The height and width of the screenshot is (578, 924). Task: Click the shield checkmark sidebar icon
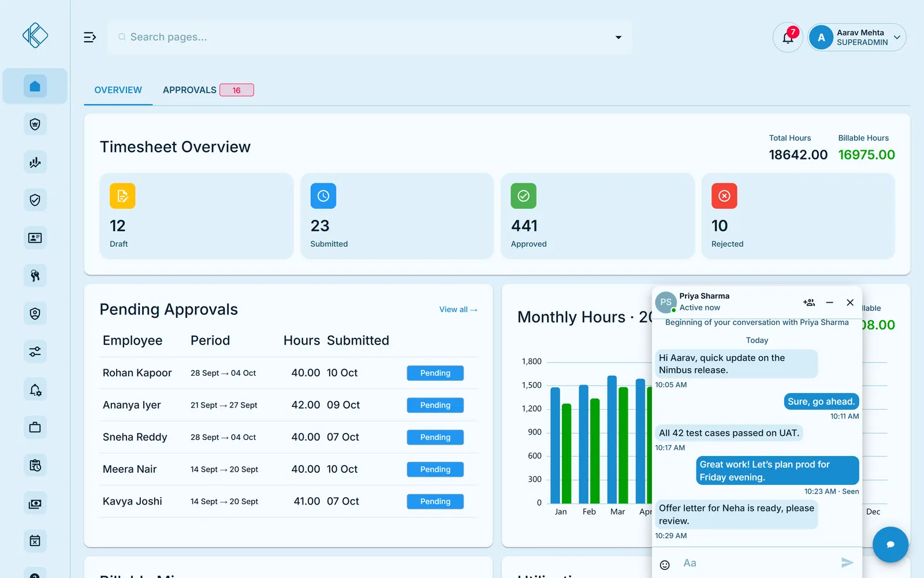pos(35,200)
